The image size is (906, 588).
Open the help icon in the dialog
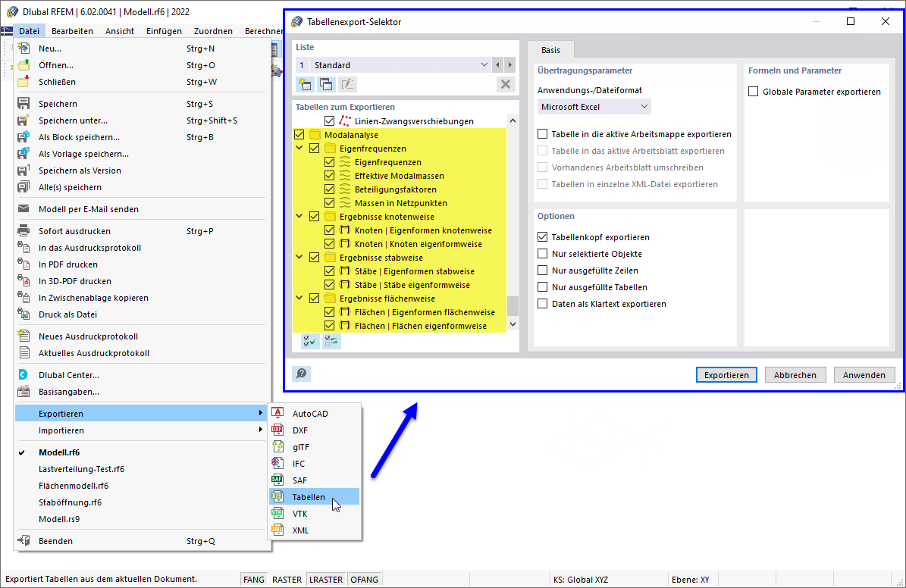302,374
